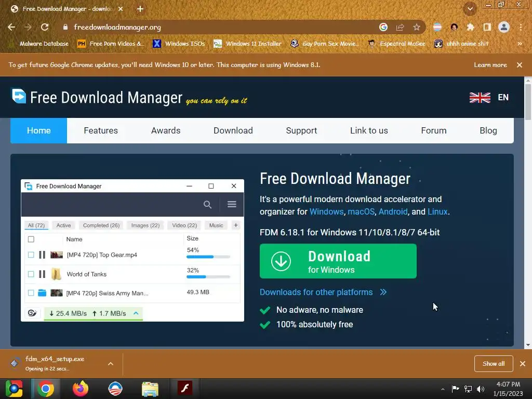Image resolution: width=532 pixels, height=399 pixels.
Task: Click the search magnifier in FDM preview
Action: click(x=207, y=204)
